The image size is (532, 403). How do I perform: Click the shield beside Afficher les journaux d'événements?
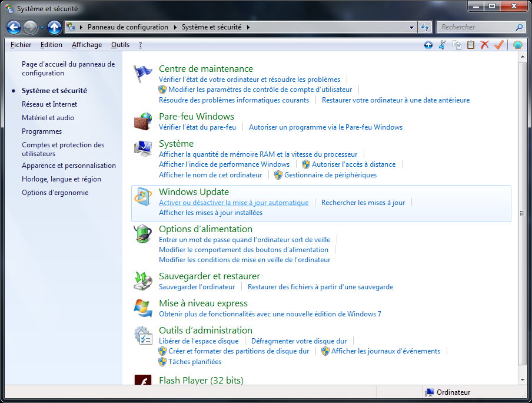325,351
